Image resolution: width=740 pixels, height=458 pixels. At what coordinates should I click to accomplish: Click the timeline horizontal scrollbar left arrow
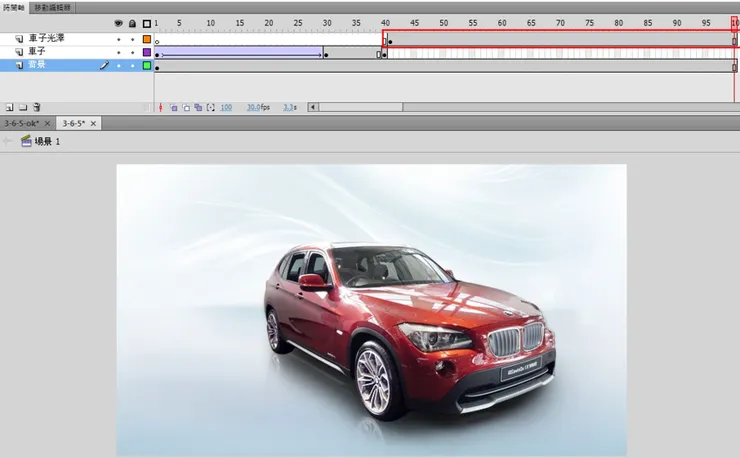tap(313, 107)
